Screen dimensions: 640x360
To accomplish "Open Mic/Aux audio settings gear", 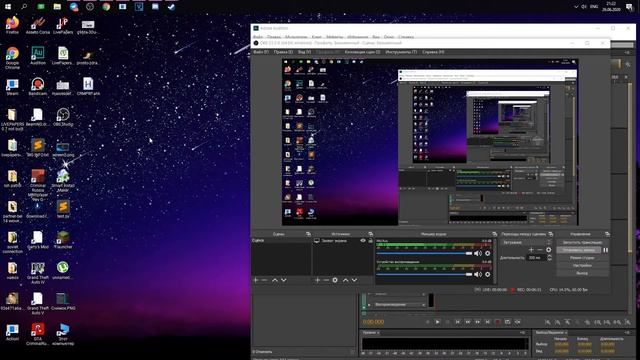I will [x=487, y=253].
